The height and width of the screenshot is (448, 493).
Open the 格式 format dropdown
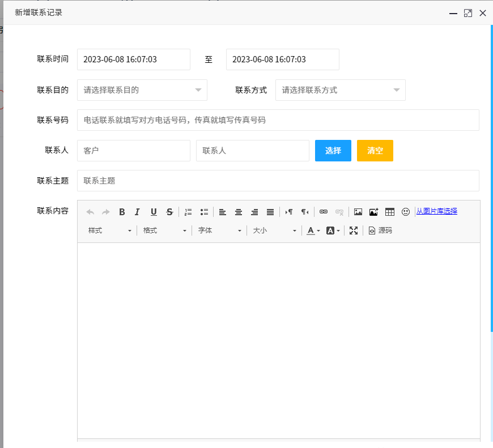point(164,231)
